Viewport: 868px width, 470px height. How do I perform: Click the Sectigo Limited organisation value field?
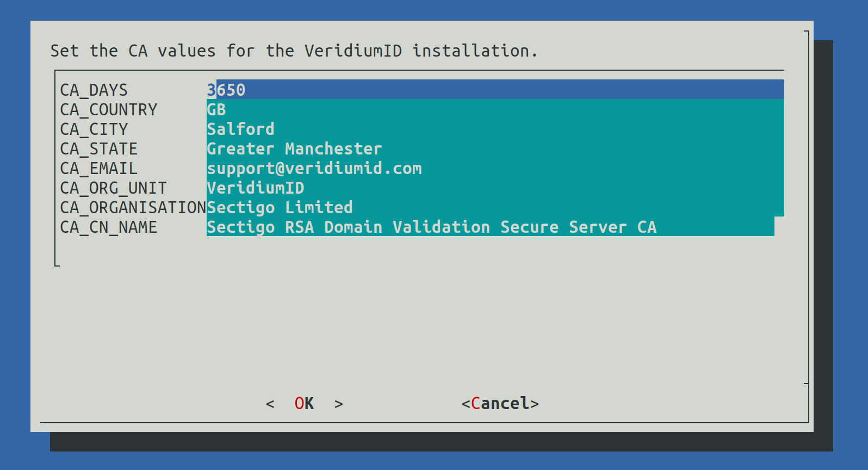(495, 207)
